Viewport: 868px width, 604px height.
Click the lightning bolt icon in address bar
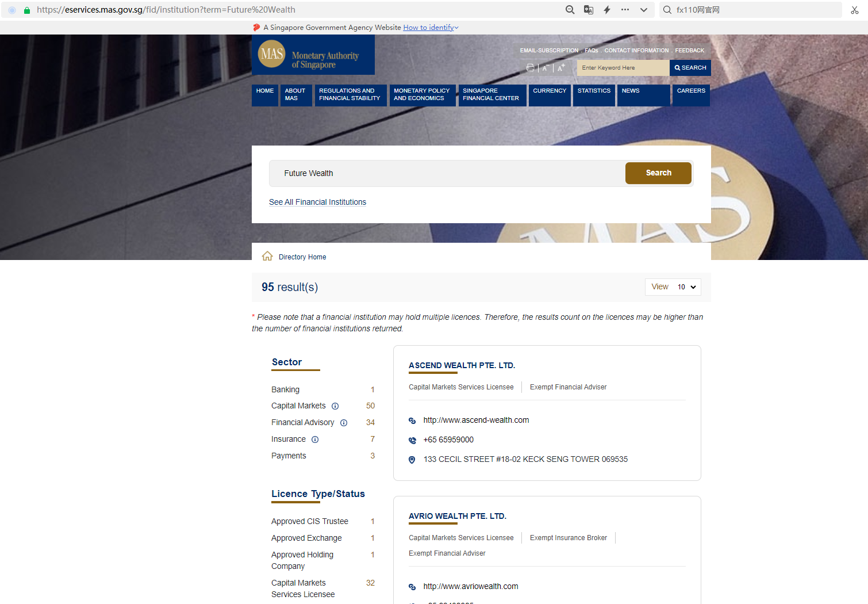point(607,10)
